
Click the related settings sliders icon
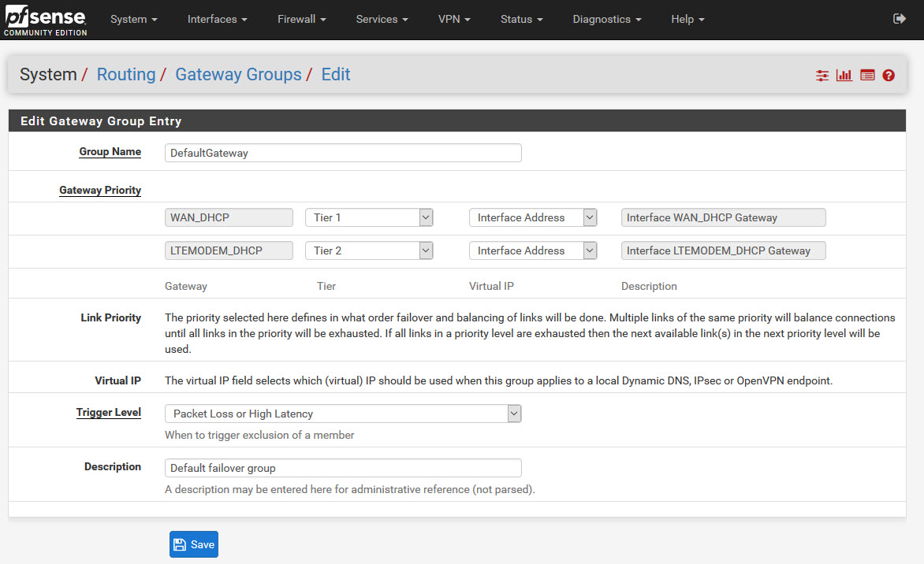point(822,76)
